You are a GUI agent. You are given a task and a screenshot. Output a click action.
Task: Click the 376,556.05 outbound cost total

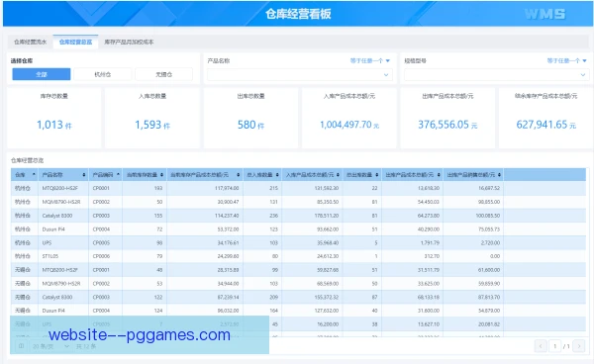click(447, 125)
